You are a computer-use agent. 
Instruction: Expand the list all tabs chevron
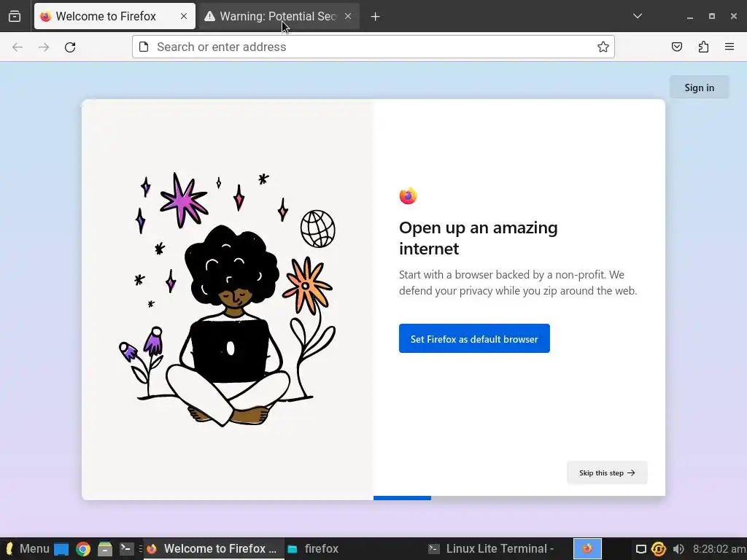pos(638,16)
